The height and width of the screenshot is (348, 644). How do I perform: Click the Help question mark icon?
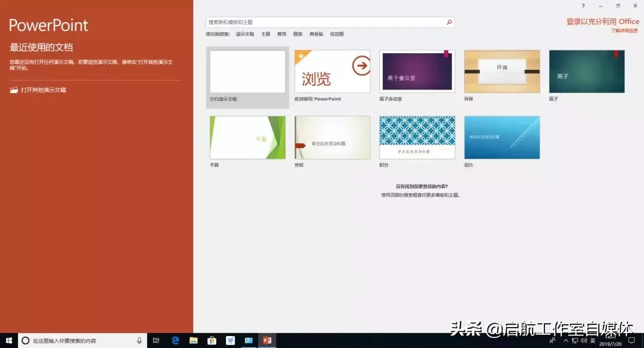(583, 6)
